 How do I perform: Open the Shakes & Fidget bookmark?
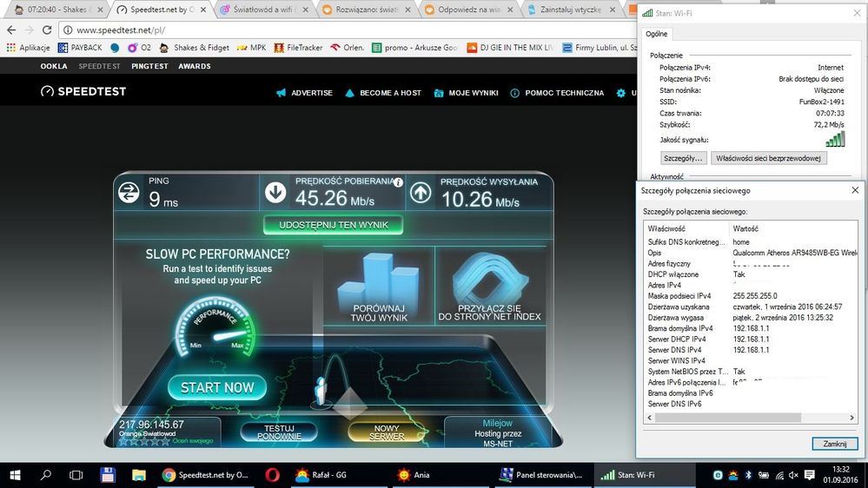point(195,48)
